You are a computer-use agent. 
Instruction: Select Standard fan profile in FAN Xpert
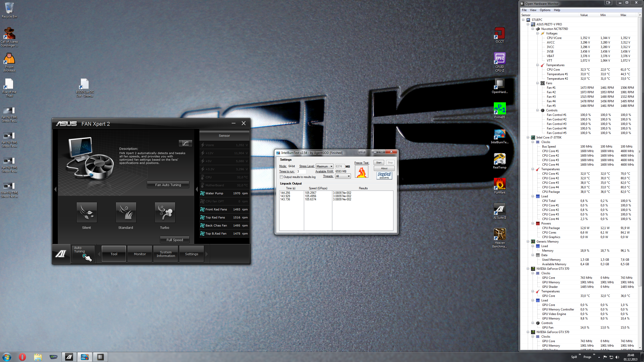pyautogui.click(x=126, y=212)
